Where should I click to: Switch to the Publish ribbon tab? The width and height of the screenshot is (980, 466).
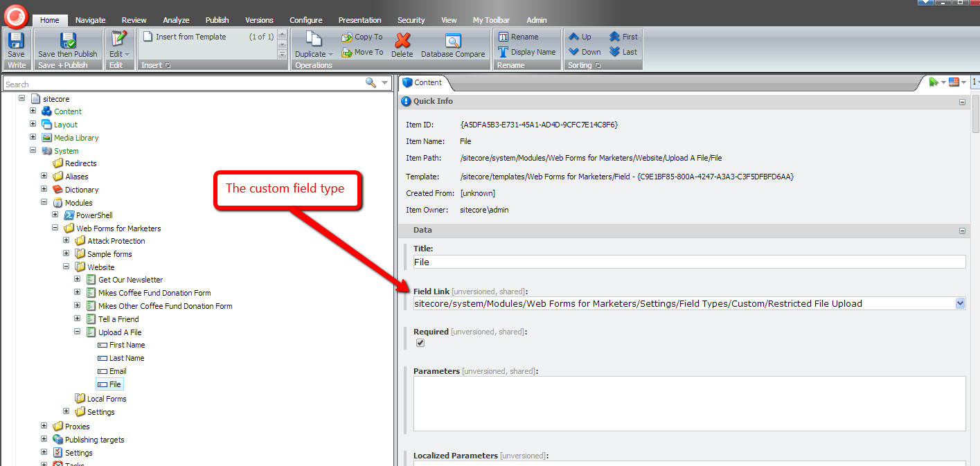[x=217, y=20]
